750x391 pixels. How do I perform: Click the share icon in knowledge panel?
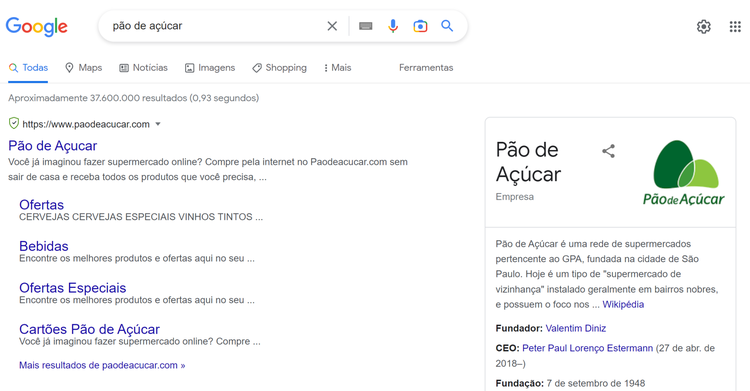(608, 151)
